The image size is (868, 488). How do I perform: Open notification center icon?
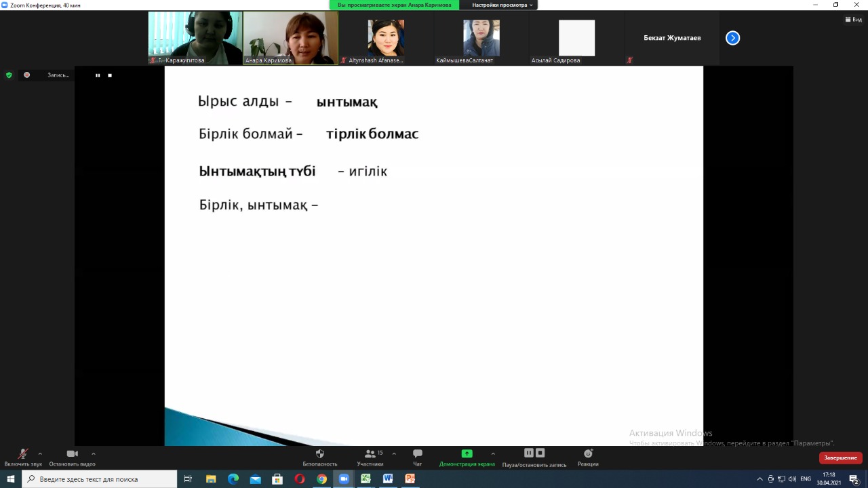[854, 479]
